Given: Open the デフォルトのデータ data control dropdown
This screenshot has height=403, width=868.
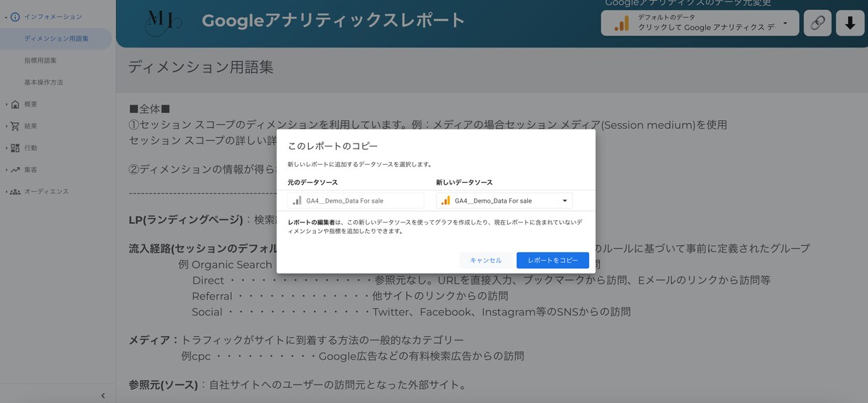Looking at the screenshot, I should tap(699, 23).
